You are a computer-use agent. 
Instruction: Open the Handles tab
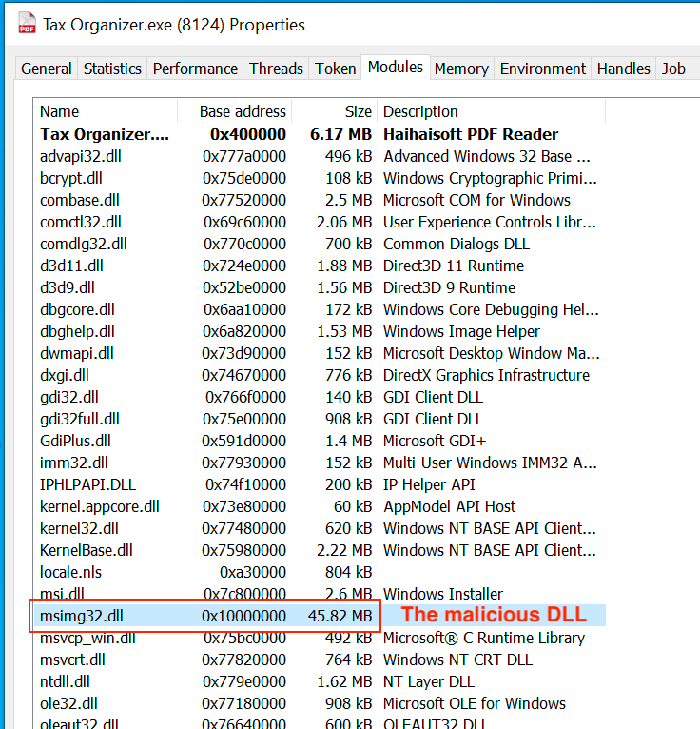point(623,69)
